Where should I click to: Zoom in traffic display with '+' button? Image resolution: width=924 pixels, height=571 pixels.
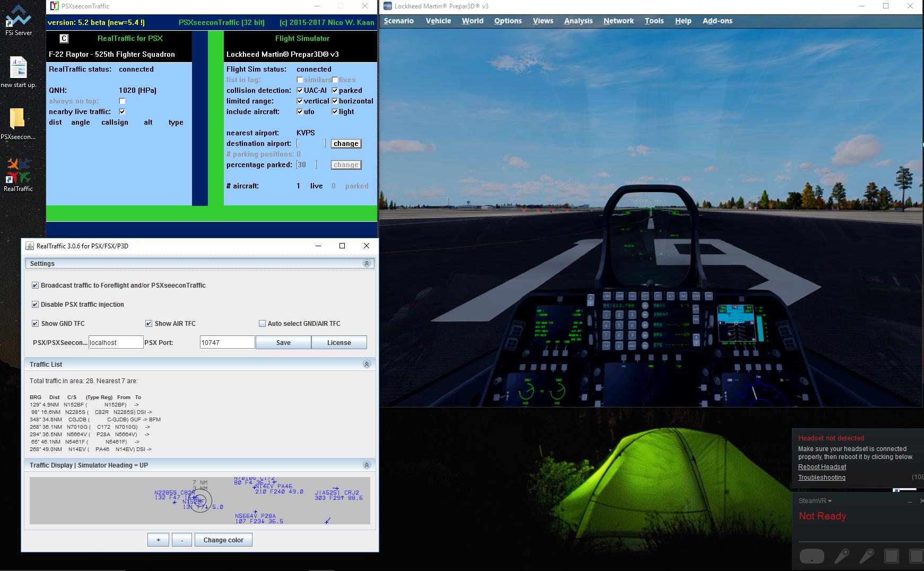point(158,540)
